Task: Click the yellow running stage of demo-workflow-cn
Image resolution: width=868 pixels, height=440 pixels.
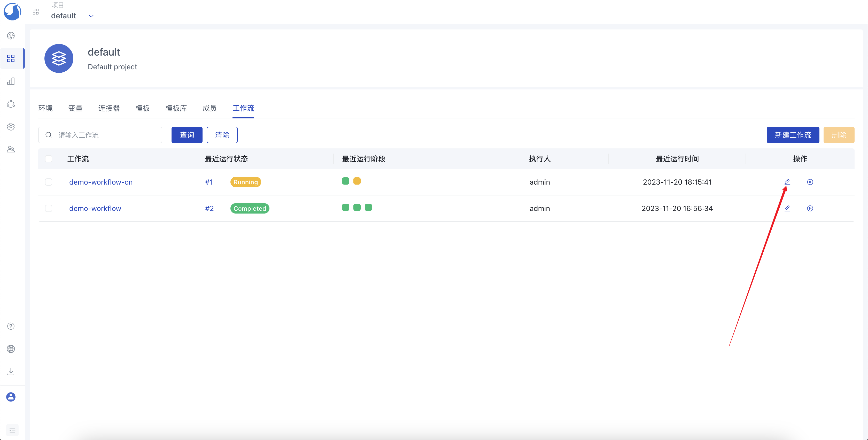Action: tap(357, 181)
